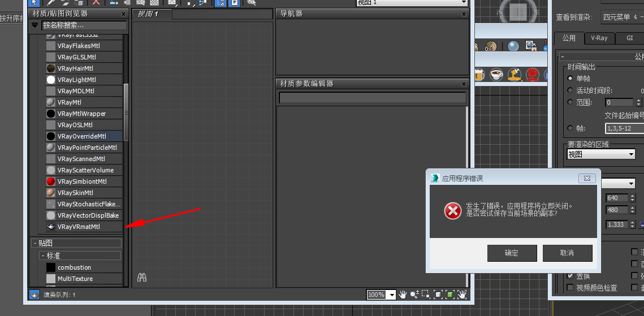Screen dimensions: 644x316
Task: Switch to the GI tab
Action: (x=630, y=38)
